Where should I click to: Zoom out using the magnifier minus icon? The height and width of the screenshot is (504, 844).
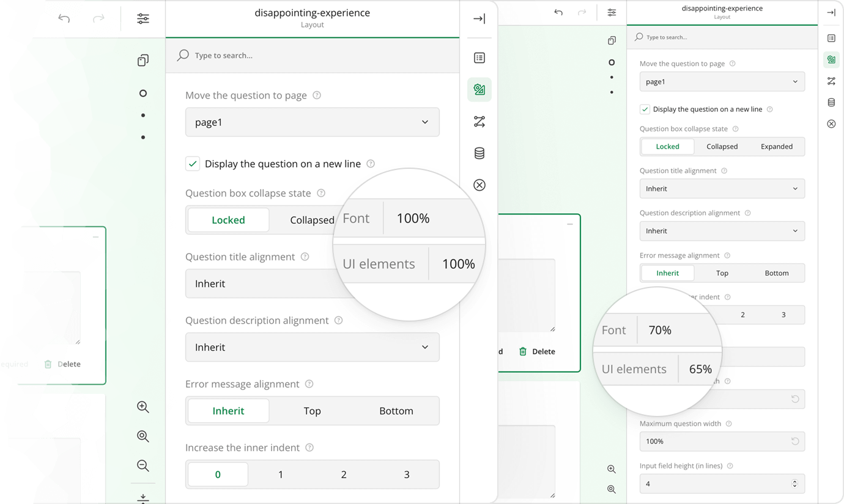pyautogui.click(x=143, y=465)
